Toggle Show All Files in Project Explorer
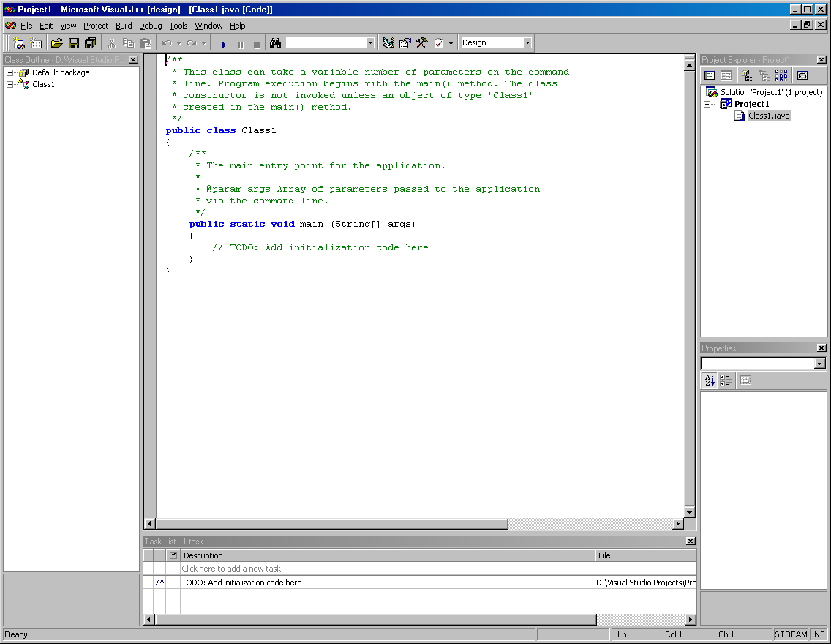Viewport: 831px width, 644px height. pyautogui.click(x=781, y=76)
